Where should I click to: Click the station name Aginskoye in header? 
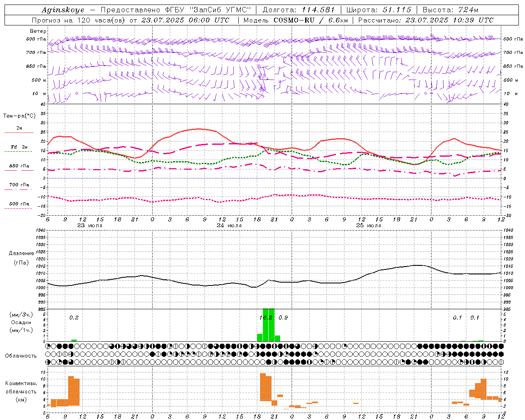coord(63,10)
